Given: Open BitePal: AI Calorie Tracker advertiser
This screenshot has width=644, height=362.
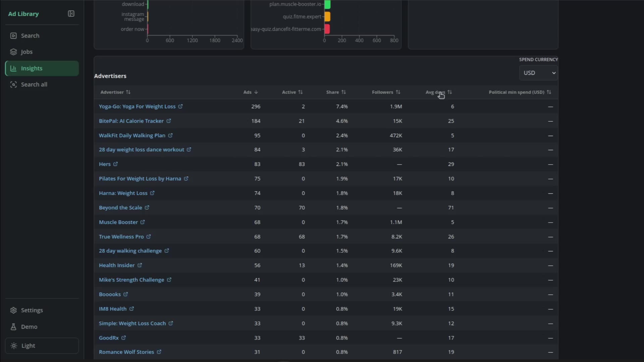Looking at the screenshot, I should coord(131,121).
